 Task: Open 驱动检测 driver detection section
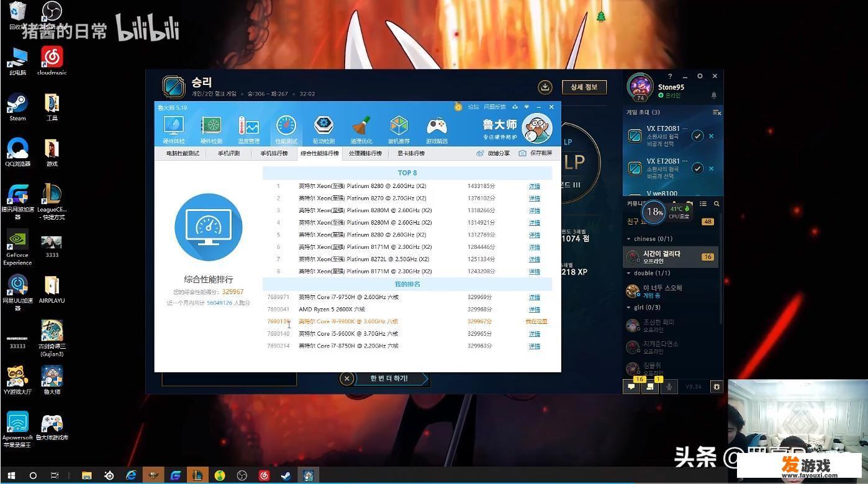tap(323, 130)
